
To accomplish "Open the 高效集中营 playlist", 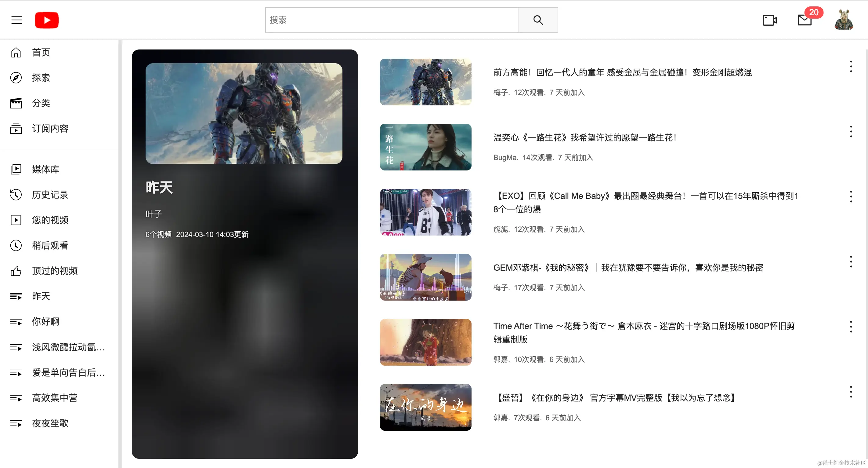I will pyautogui.click(x=55, y=398).
